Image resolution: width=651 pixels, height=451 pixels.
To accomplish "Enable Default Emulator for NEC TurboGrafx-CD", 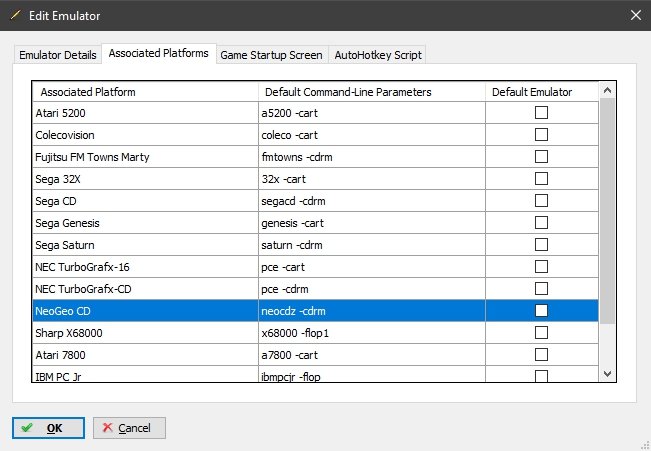I will 541,289.
